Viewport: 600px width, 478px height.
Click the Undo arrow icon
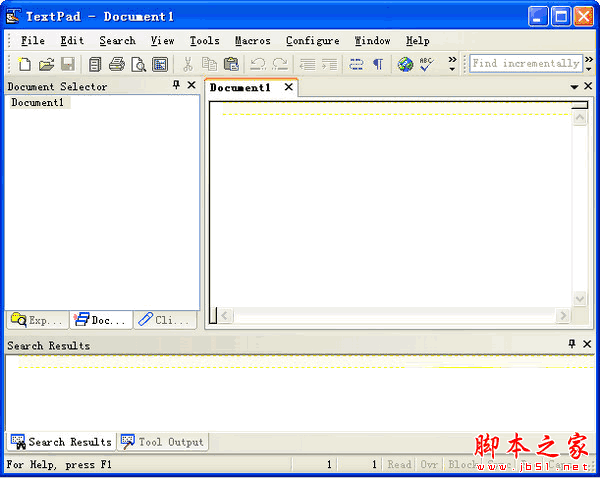coord(258,64)
